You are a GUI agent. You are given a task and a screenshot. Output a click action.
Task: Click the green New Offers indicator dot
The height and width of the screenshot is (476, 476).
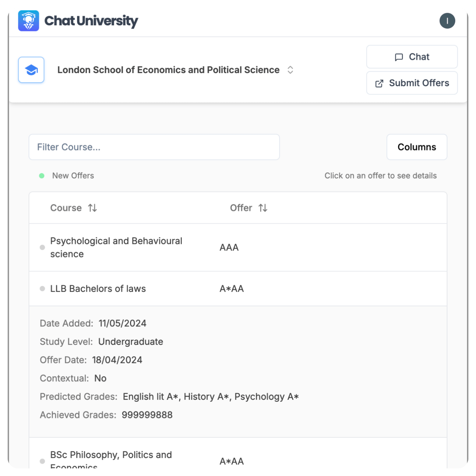tap(42, 176)
